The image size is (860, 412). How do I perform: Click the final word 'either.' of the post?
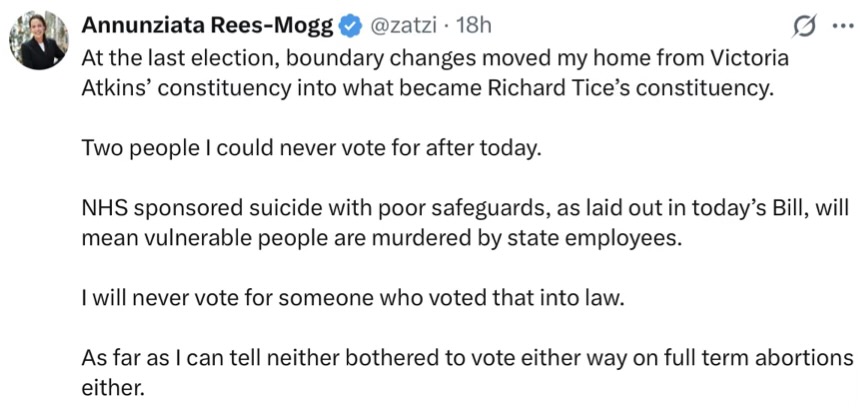coord(112,388)
